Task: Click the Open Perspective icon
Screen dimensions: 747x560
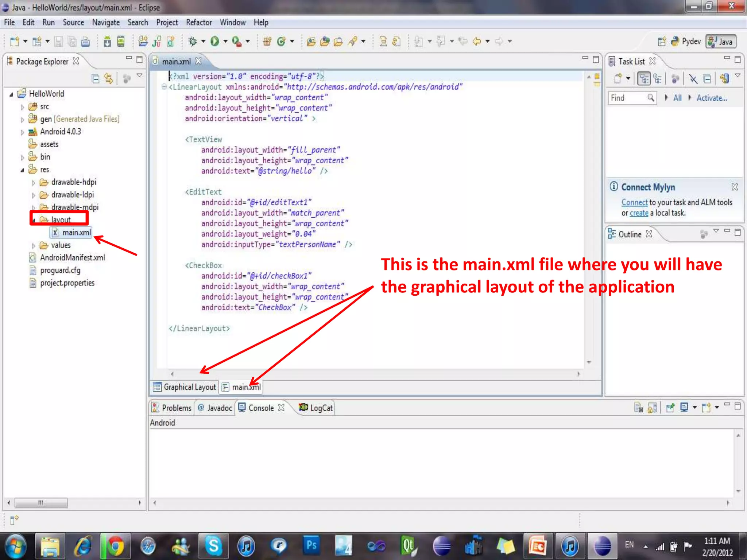Action: click(662, 42)
